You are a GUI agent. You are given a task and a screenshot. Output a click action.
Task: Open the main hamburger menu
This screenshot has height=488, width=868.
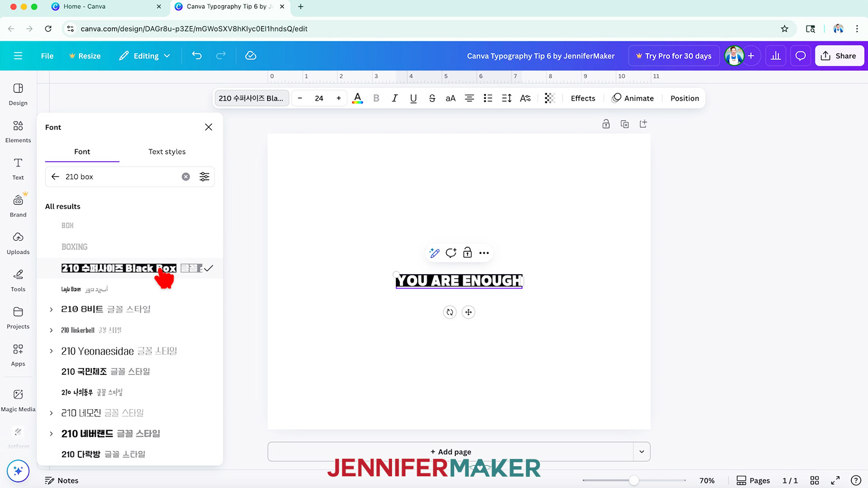[x=18, y=56]
